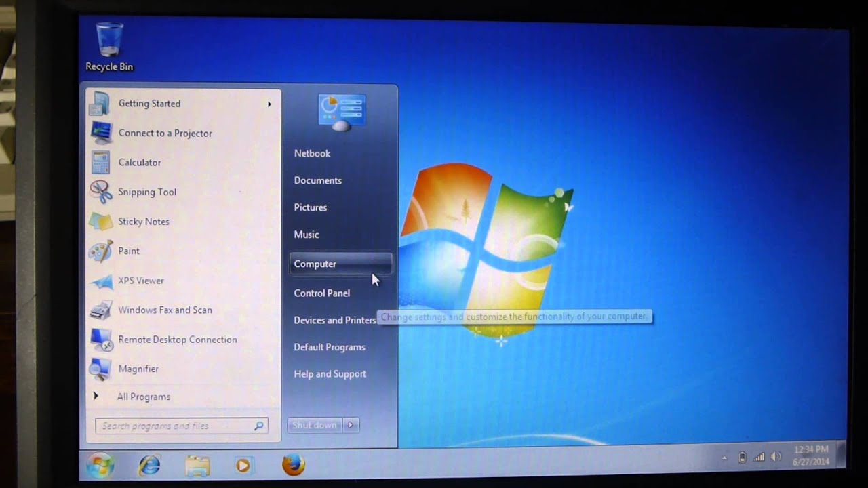This screenshot has height=488, width=868.
Task: Click the Paint text label
Action: click(128, 251)
